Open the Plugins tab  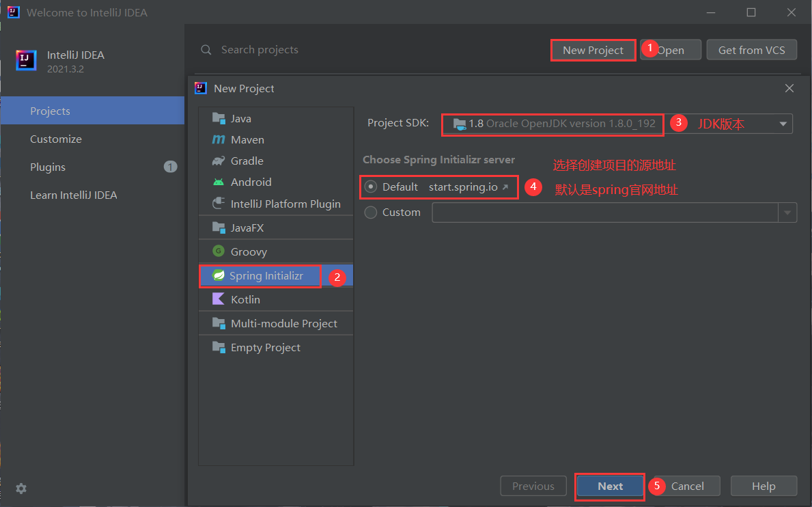coord(93,167)
